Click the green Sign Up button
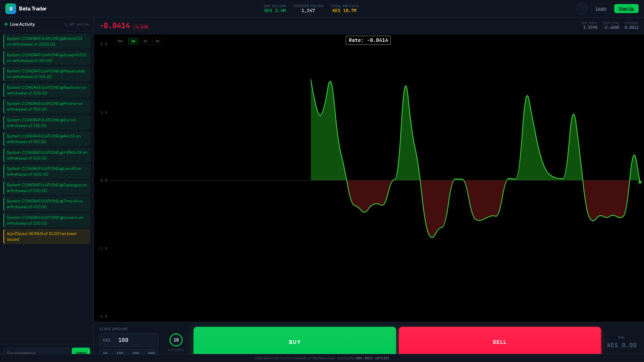The width and height of the screenshot is (644, 362). click(626, 9)
